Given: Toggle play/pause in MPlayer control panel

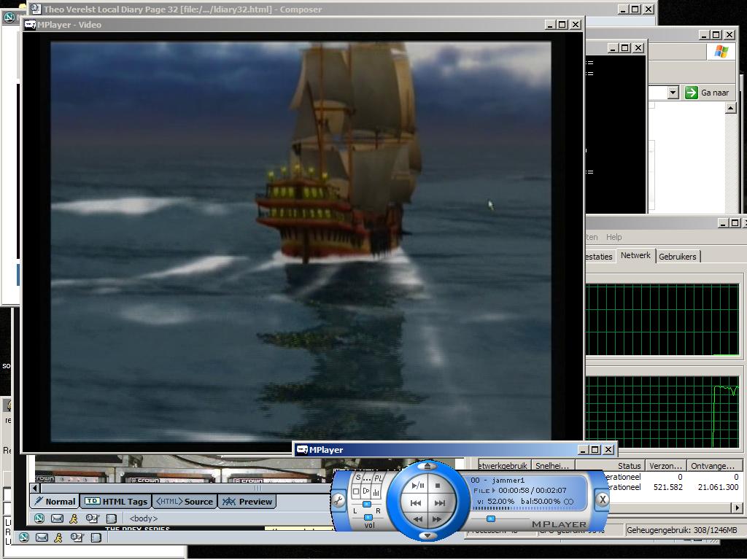Looking at the screenshot, I should 418,485.
